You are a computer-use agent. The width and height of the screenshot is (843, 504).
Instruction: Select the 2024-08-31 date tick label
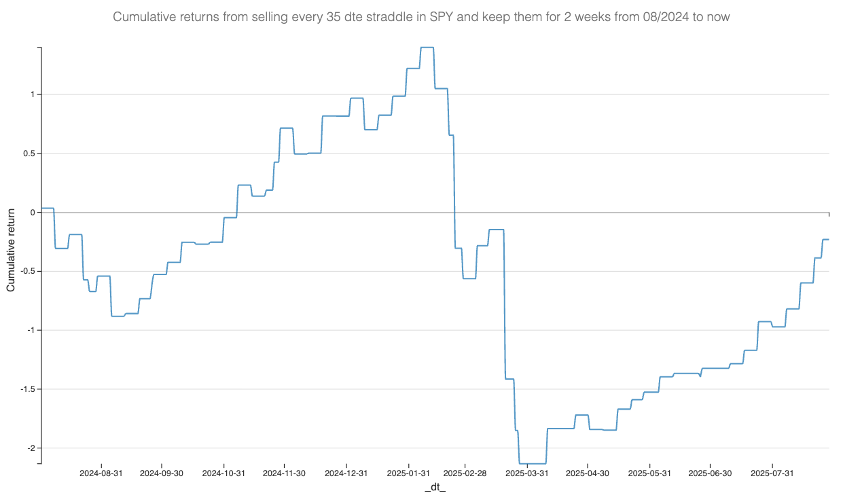click(101, 473)
